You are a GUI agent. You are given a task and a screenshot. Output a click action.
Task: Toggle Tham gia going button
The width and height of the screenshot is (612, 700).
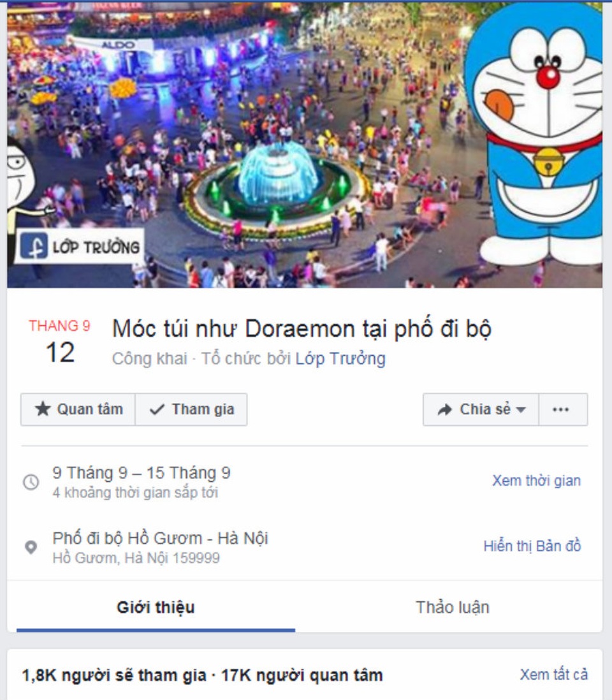pyautogui.click(x=191, y=409)
